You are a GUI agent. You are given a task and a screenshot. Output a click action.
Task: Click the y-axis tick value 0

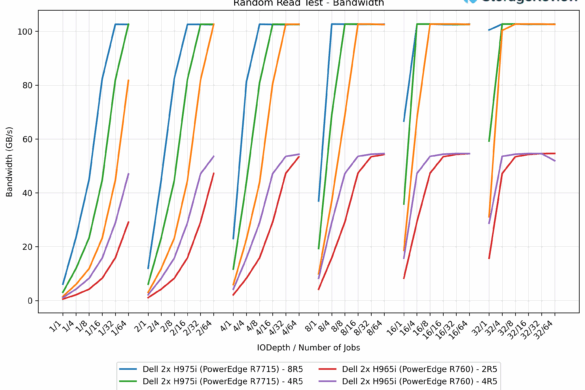[x=30, y=300]
